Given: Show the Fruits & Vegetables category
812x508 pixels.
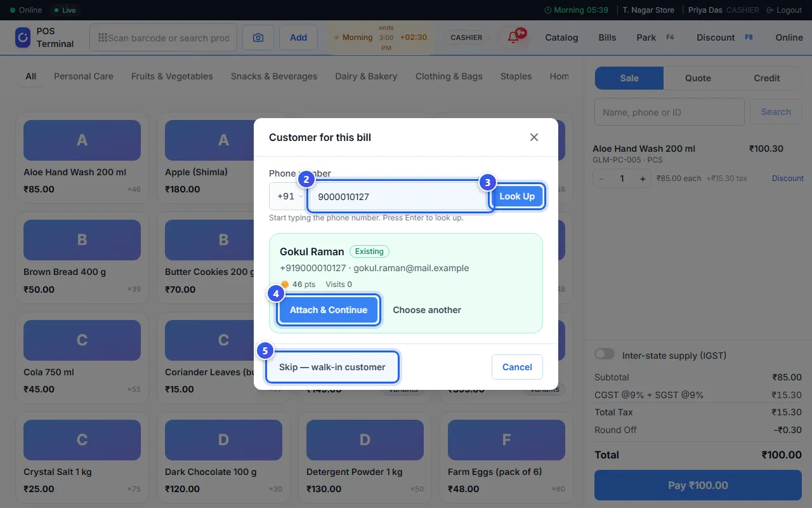Looking at the screenshot, I should (172, 76).
